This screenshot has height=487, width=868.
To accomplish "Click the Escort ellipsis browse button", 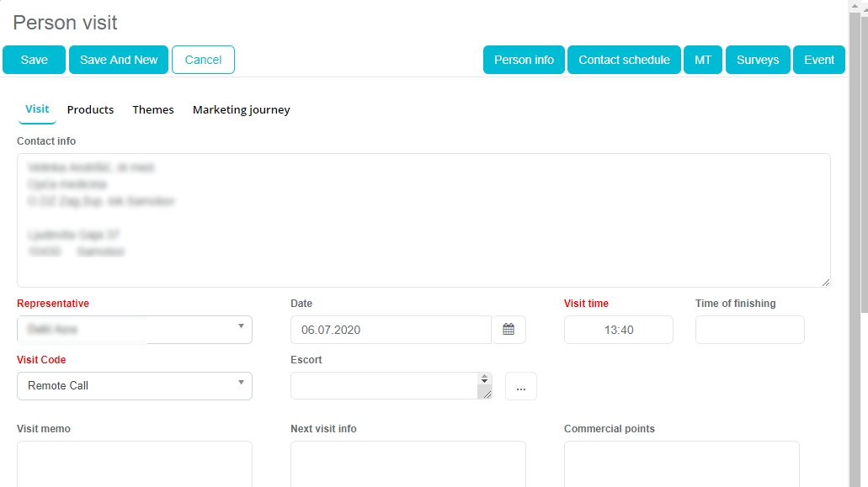I will point(520,386).
